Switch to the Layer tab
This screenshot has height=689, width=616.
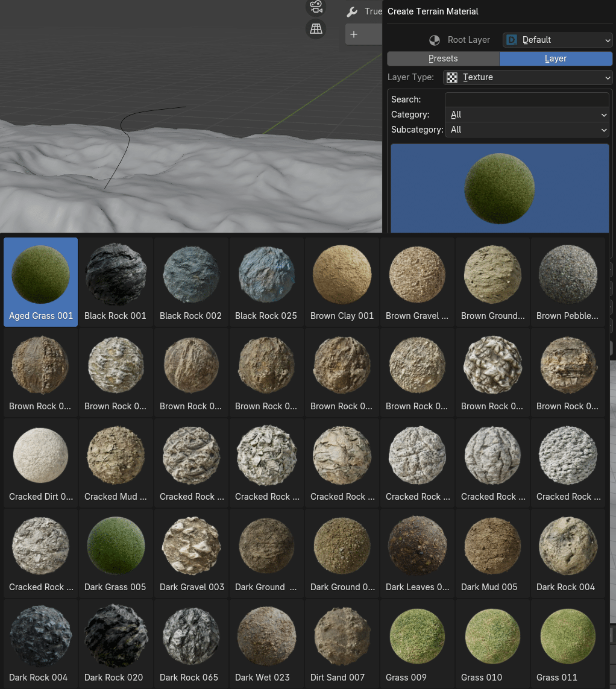555,58
